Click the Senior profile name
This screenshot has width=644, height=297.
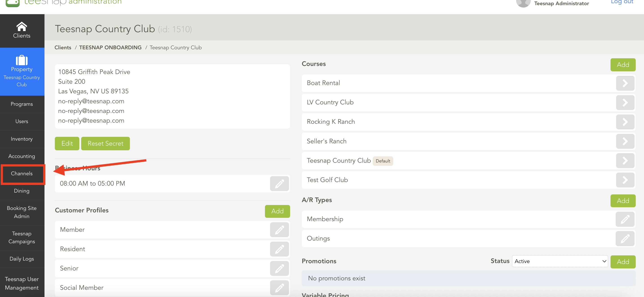coord(69,268)
